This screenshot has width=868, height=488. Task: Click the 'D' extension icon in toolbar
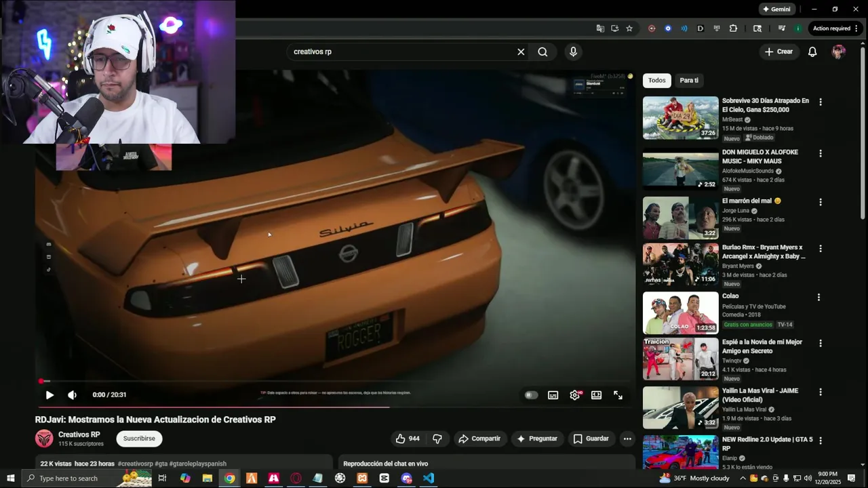[701, 28]
